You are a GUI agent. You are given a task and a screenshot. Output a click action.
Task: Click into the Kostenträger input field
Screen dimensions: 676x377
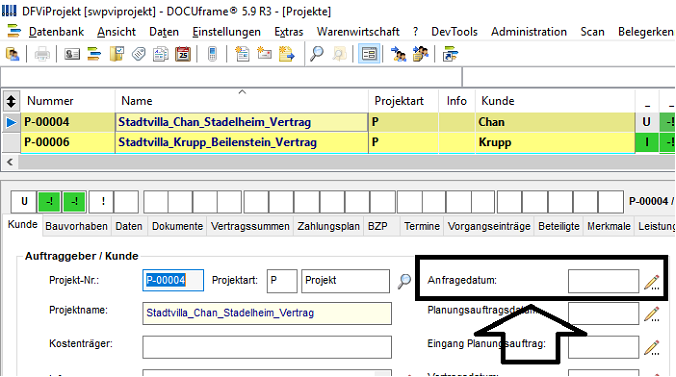point(267,347)
